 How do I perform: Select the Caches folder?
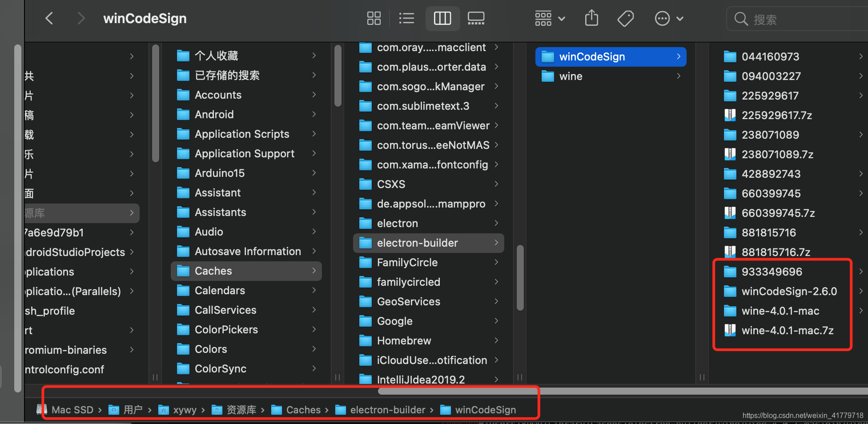pos(246,271)
